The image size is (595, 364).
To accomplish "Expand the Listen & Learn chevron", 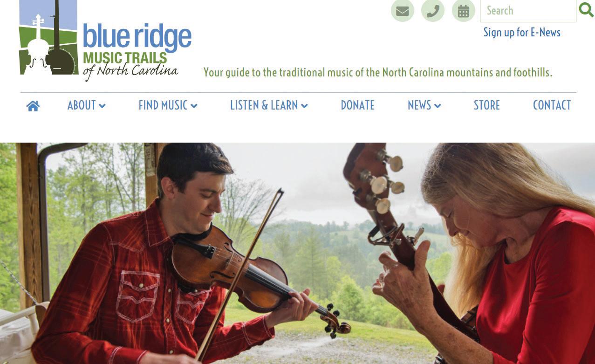I will 304,106.
